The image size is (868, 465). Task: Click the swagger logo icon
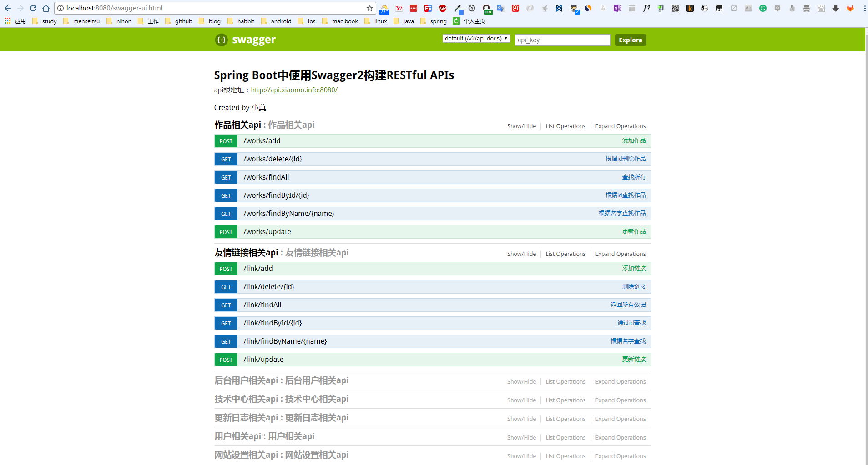point(221,40)
